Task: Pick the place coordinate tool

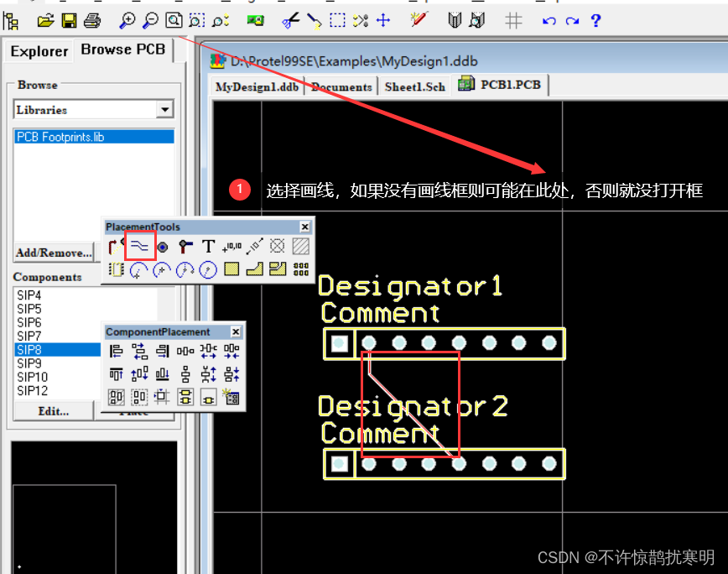Action: [231, 246]
